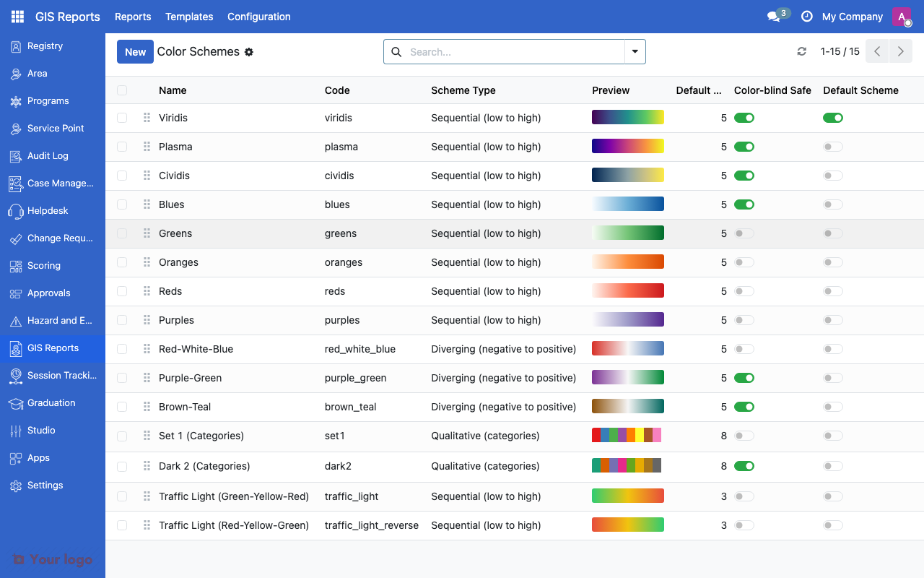Open the Service Point sidebar icon
This screenshot has height=578, width=924.
[16, 129]
